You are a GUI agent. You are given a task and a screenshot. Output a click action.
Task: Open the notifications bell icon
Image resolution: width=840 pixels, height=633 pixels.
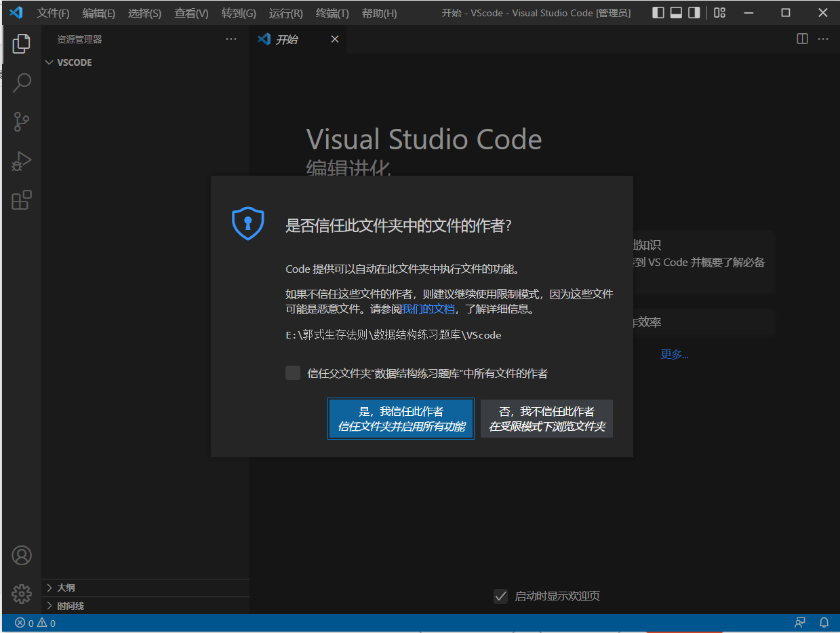pos(824,623)
